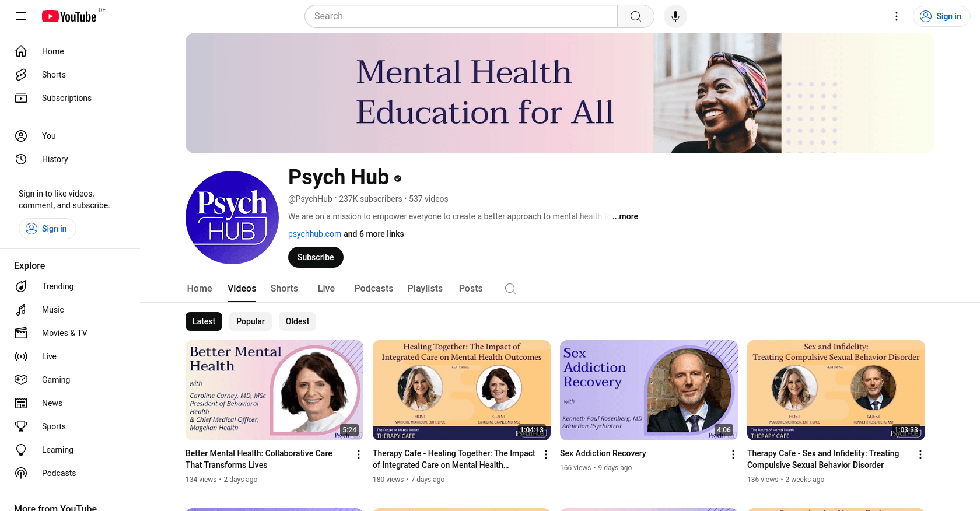Open options menu for Better Mental Health video
The image size is (980, 511).
point(359,454)
